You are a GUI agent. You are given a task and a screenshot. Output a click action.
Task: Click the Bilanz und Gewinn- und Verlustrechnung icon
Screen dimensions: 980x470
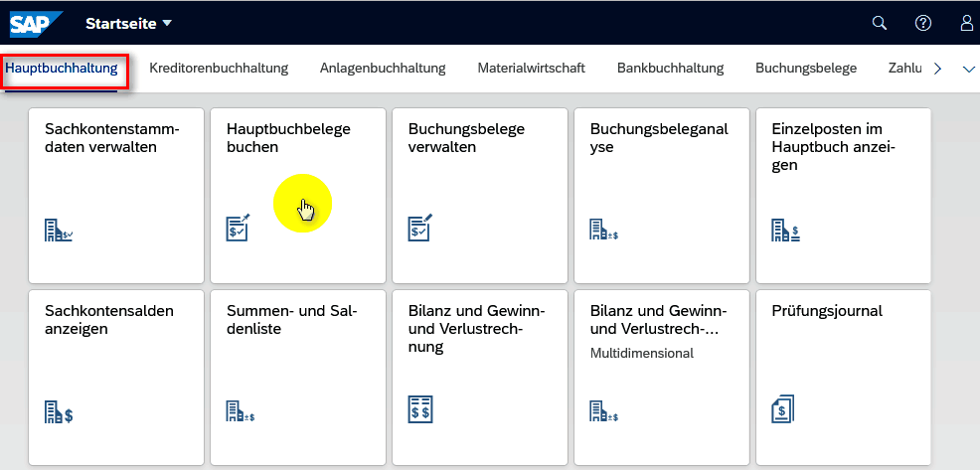(x=420, y=408)
